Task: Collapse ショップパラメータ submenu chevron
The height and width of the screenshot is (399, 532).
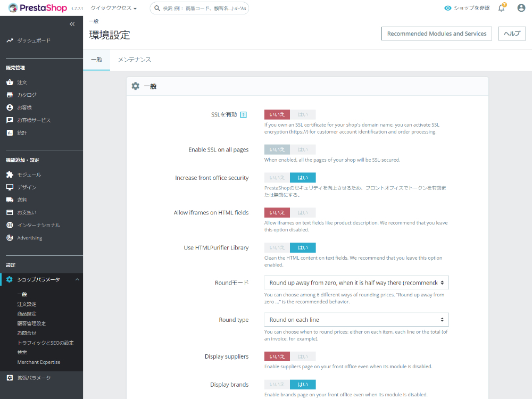Action: pyautogui.click(x=77, y=279)
